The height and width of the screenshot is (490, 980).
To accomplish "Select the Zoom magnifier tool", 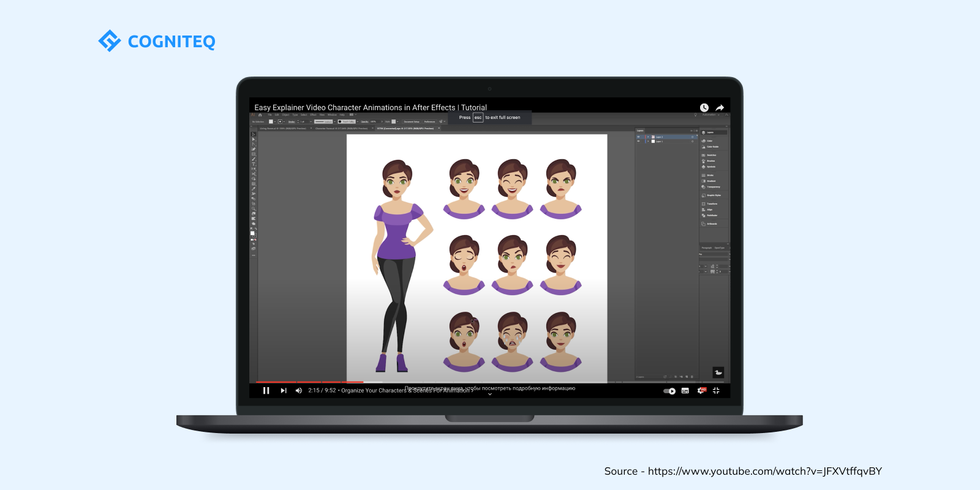I will coord(254,208).
